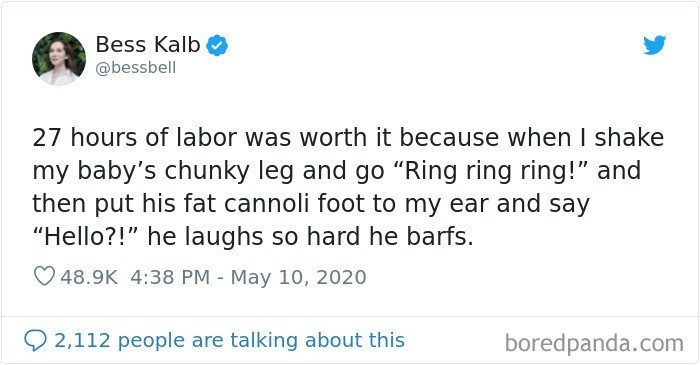
Task: Click the words "worth it"
Action: coord(346,137)
